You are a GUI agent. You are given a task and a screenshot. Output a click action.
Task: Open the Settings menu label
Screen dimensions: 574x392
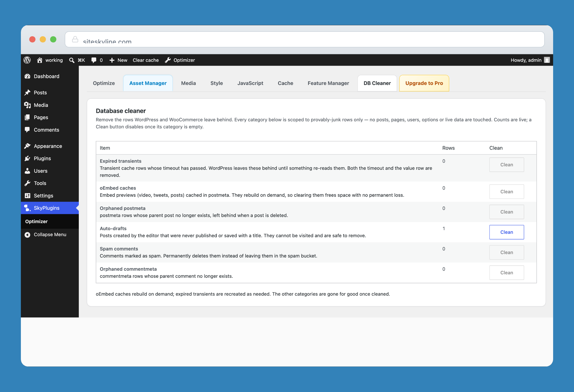click(44, 196)
